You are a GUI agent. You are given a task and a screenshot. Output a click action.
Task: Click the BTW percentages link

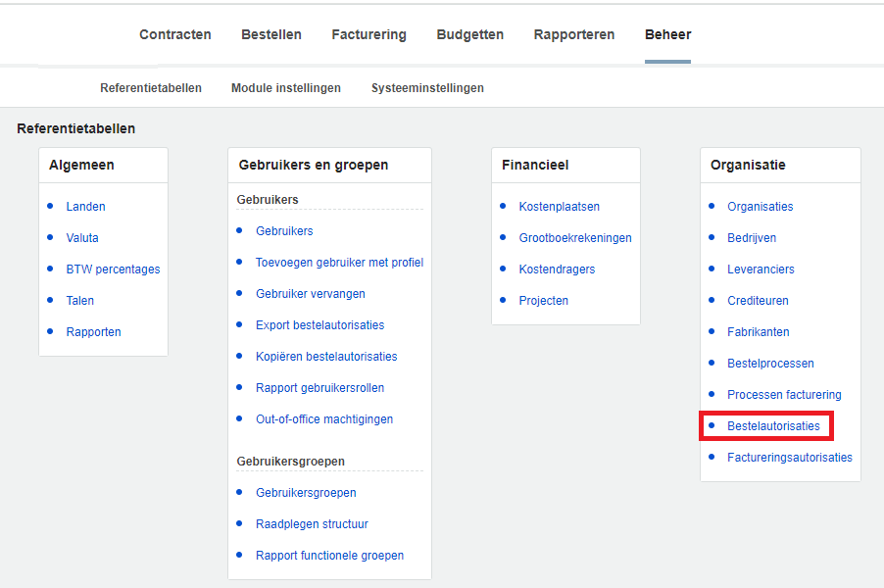[x=113, y=269]
